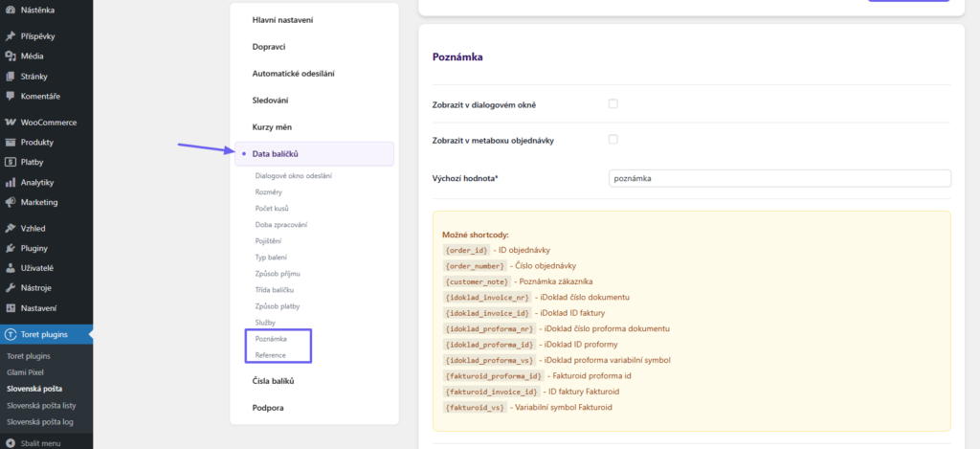Click the Média icon in sidebar
Screen dimensions: 980x449
(x=10, y=56)
